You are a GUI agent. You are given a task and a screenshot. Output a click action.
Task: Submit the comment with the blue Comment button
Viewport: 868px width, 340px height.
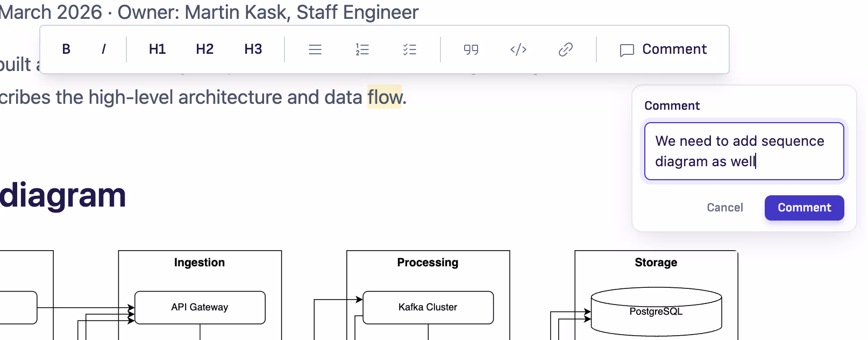[805, 208]
